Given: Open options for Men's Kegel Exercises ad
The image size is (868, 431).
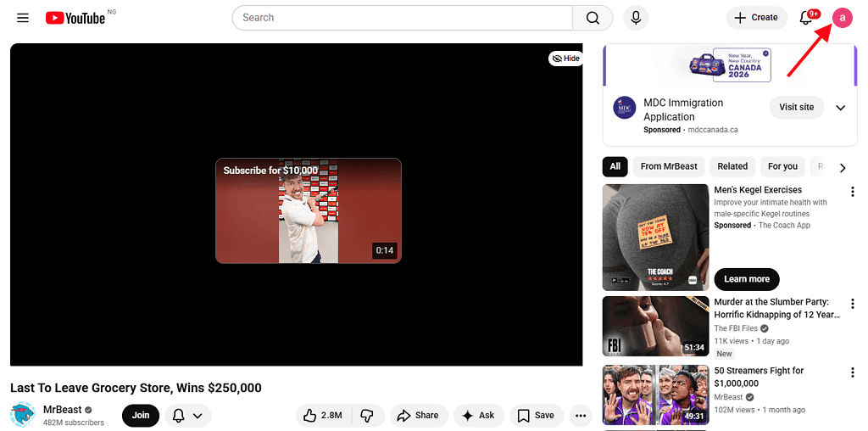Looking at the screenshot, I should [x=853, y=192].
